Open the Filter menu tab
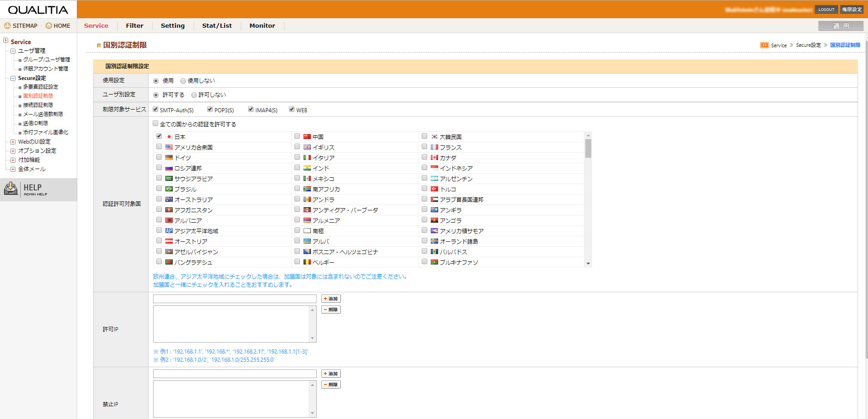 click(x=135, y=26)
